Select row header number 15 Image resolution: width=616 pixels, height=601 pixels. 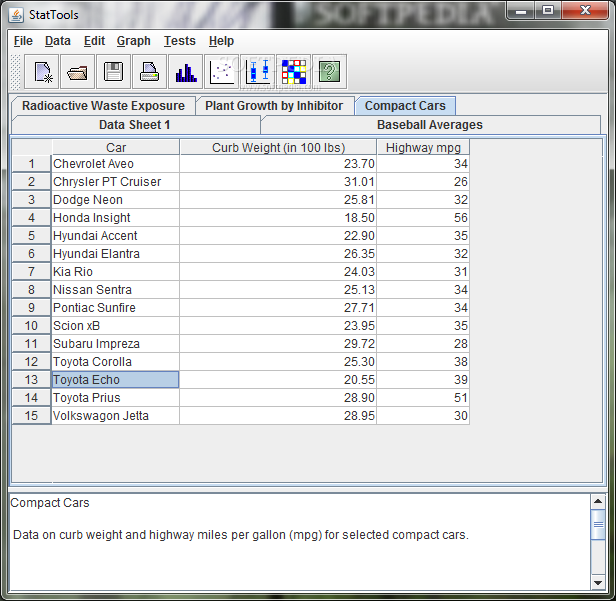point(31,416)
